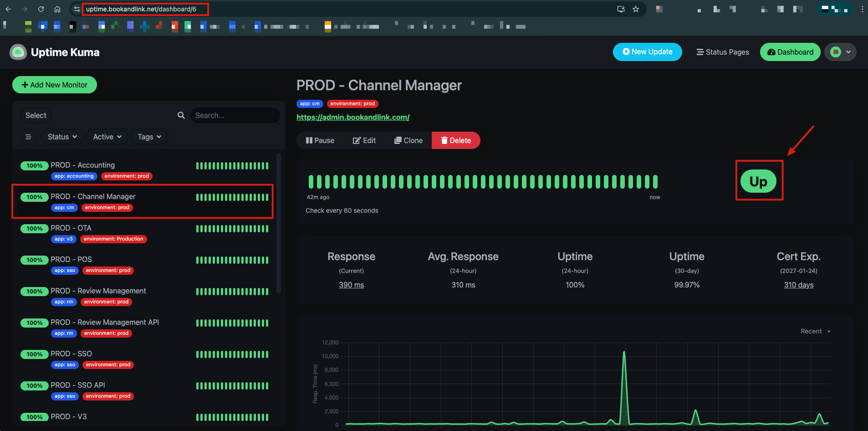Click the app: cm tag under title
Screen dimensions: 868x431
coord(310,104)
